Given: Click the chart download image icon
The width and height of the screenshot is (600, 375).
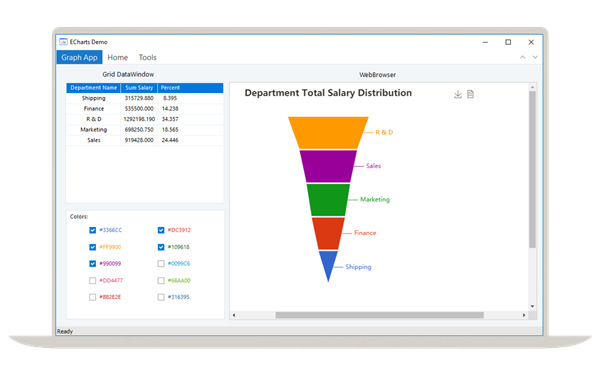Looking at the screenshot, I should point(458,94).
